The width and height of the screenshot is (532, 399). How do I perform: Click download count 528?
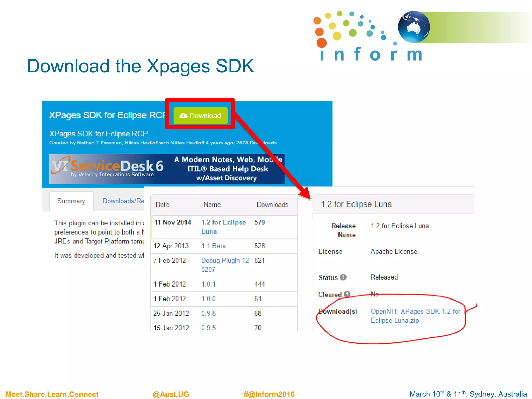[260, 246]
